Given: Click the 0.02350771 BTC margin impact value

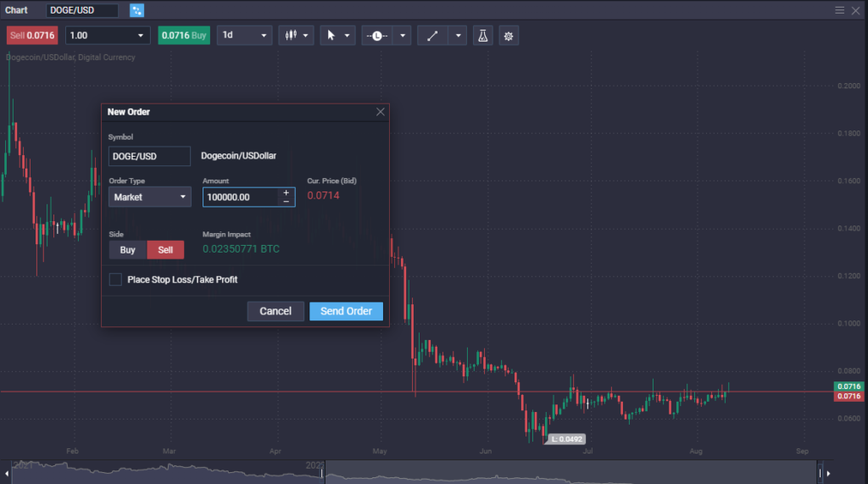Looking at the screenshot, I should click(x=241, y=249).
